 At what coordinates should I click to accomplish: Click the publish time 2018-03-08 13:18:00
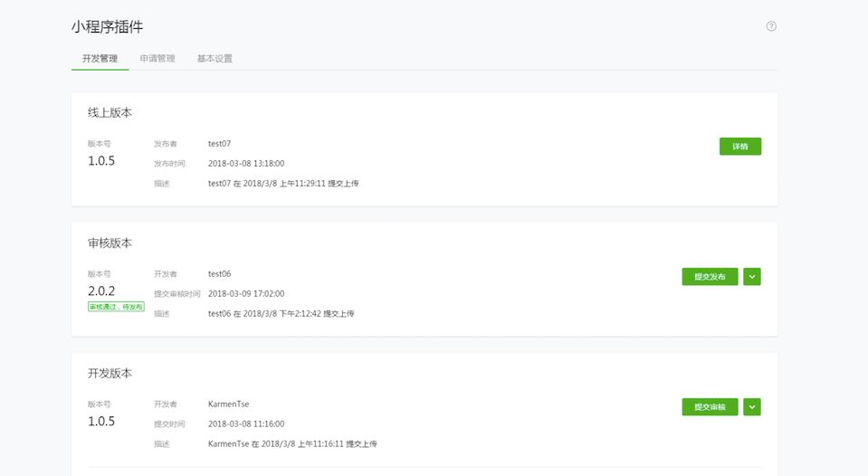click(x=246, y=164)
